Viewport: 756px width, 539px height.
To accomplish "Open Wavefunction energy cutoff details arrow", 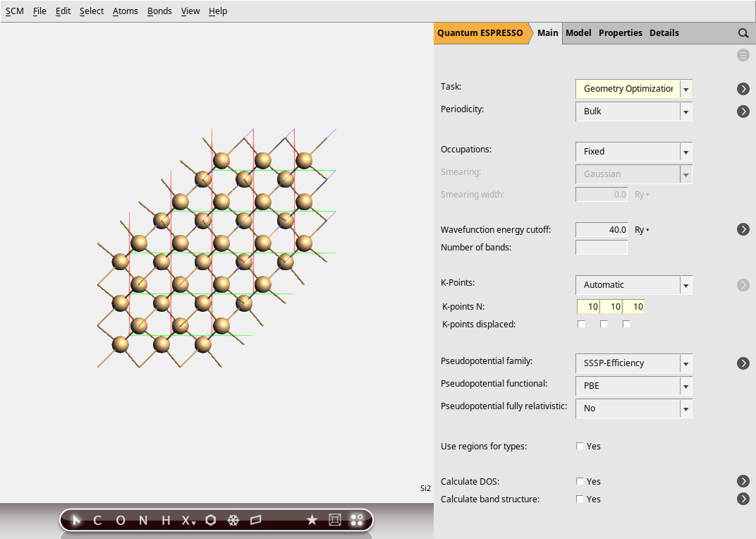I will [743, 229].
